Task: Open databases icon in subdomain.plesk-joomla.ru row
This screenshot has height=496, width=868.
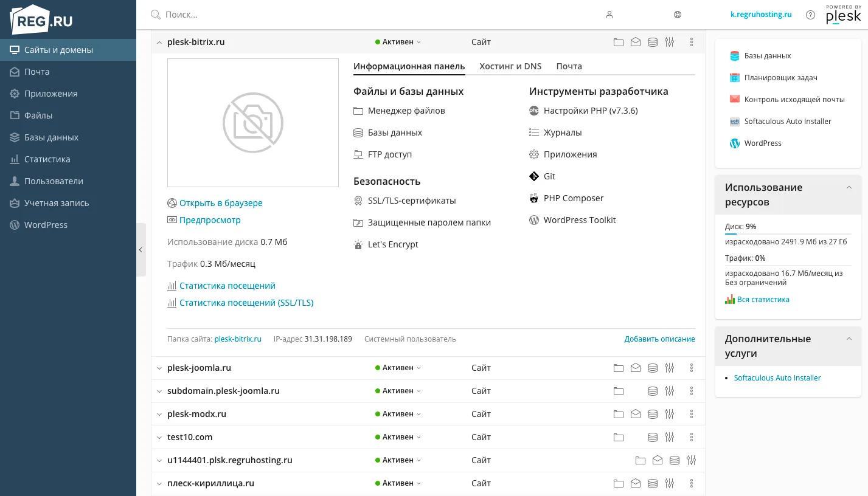Action: click(653, 391)
